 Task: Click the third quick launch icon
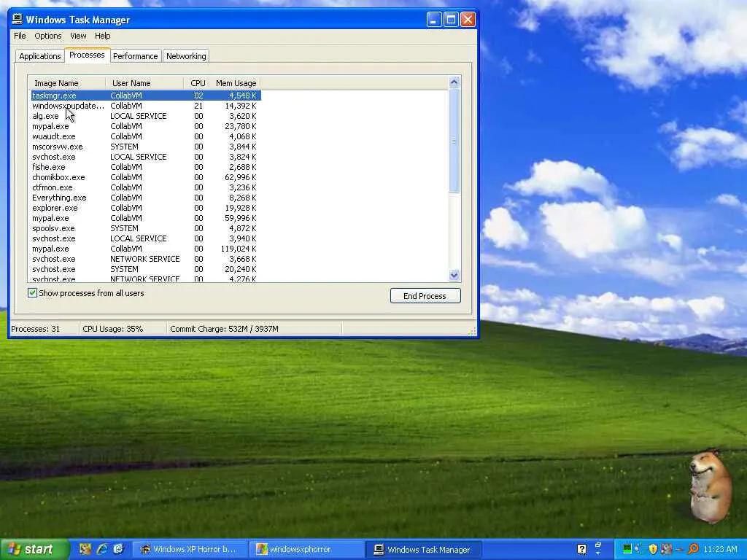(x=119, y=550)
